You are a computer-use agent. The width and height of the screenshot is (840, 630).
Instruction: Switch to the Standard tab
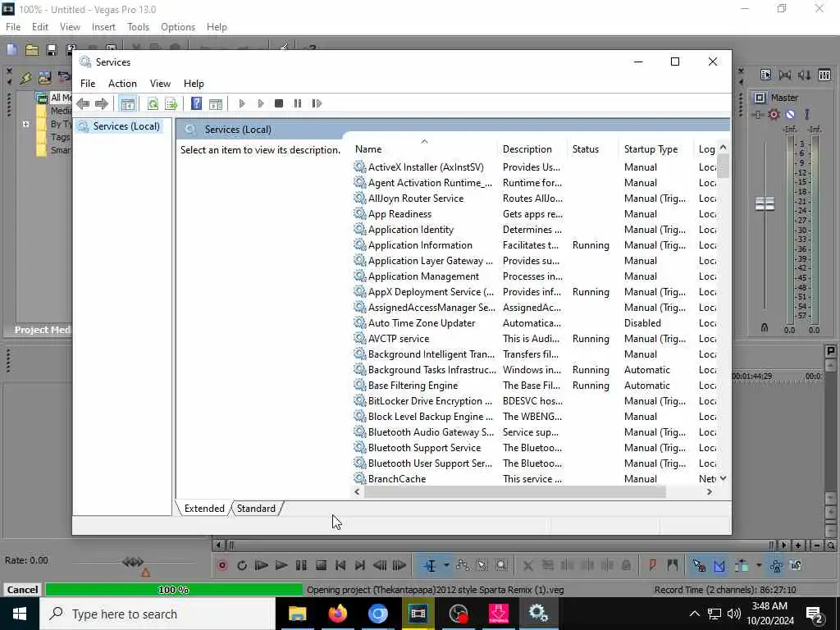(256, 509)
